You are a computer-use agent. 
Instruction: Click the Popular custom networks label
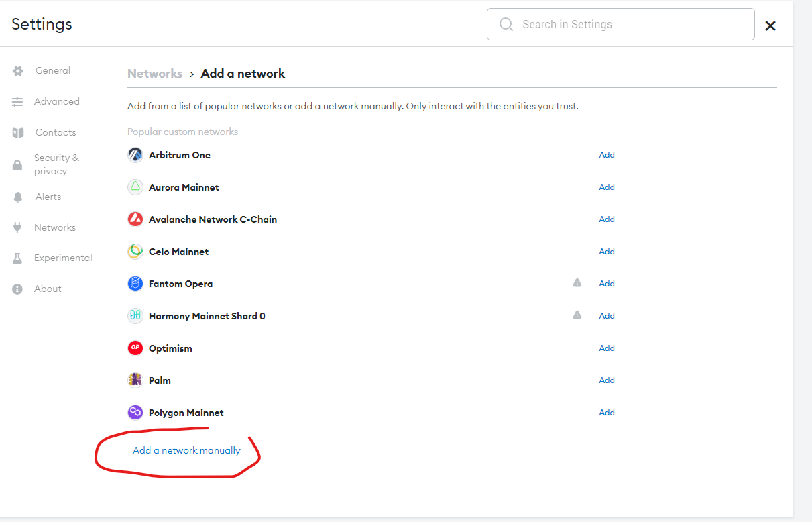[183, 132]
